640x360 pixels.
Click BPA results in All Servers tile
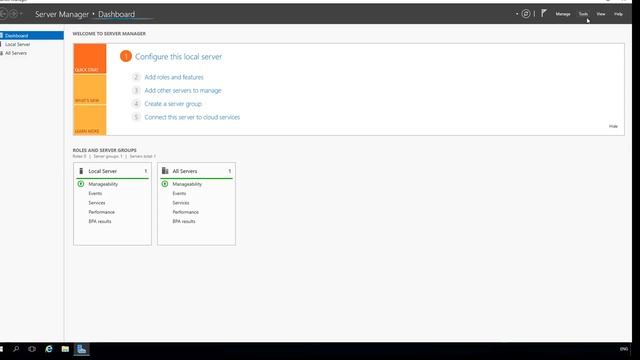pyautogui.click(x=184, y=221)
